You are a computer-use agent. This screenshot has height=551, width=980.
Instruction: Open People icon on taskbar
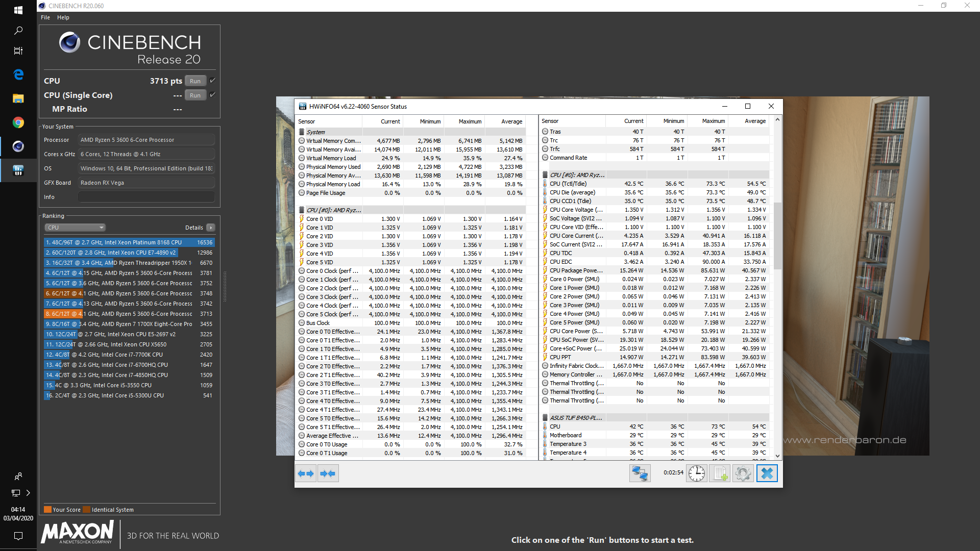click(x=18, y=476)
